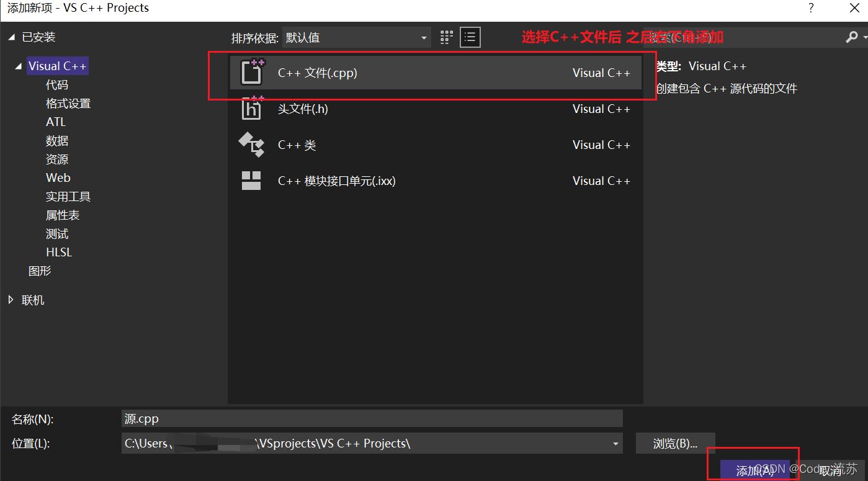Open the help question mark button

(811, 8)
